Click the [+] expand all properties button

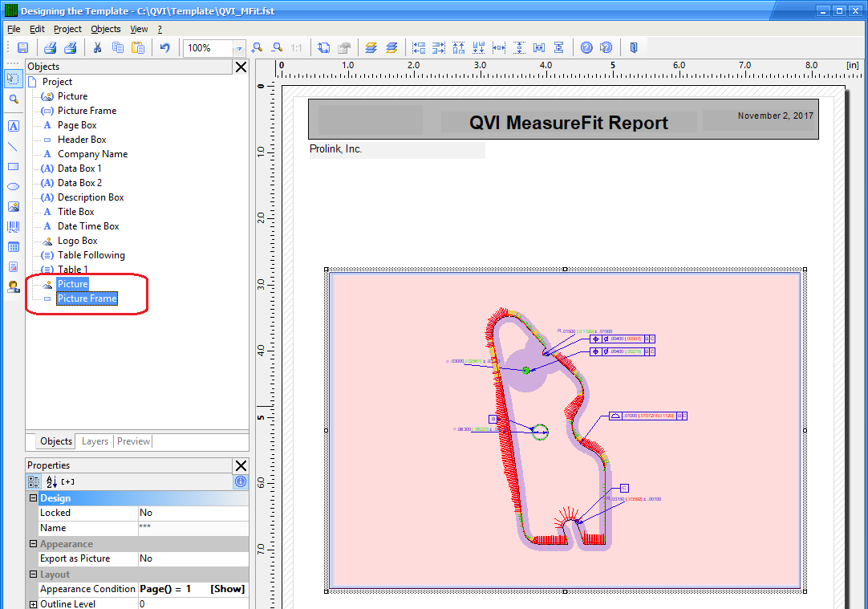click(67, 481)
